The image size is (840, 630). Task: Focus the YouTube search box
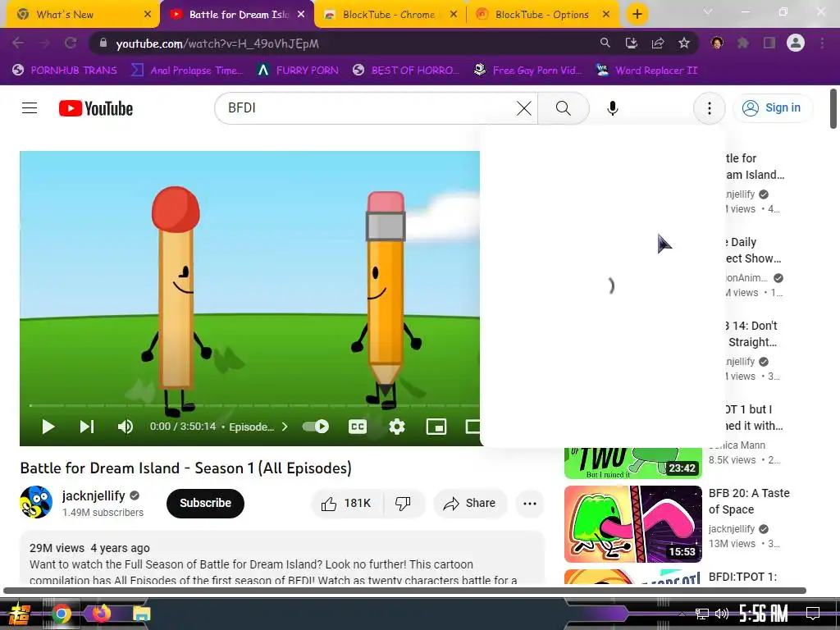(x=370, y=108)
